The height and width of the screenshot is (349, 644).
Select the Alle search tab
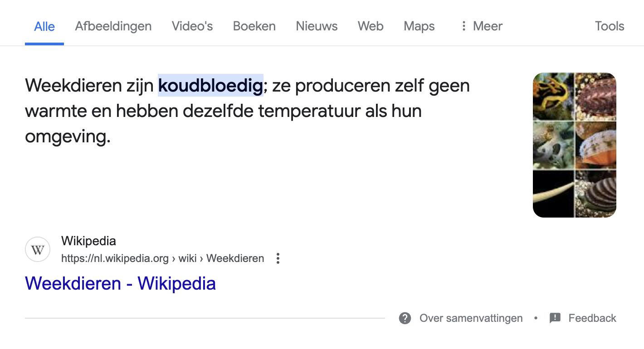pyautogui.click(x=44, y=26)
